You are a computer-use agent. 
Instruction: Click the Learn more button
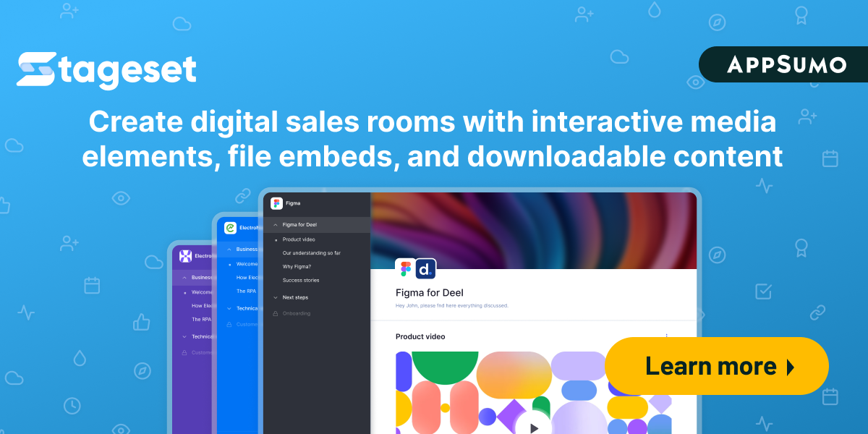tap(716, 366)
